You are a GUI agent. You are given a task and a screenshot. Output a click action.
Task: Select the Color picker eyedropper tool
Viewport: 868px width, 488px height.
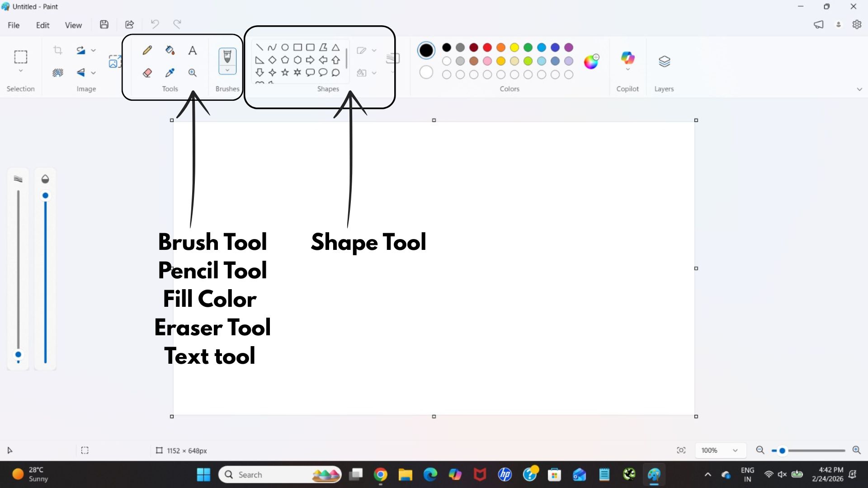point(170,73)
